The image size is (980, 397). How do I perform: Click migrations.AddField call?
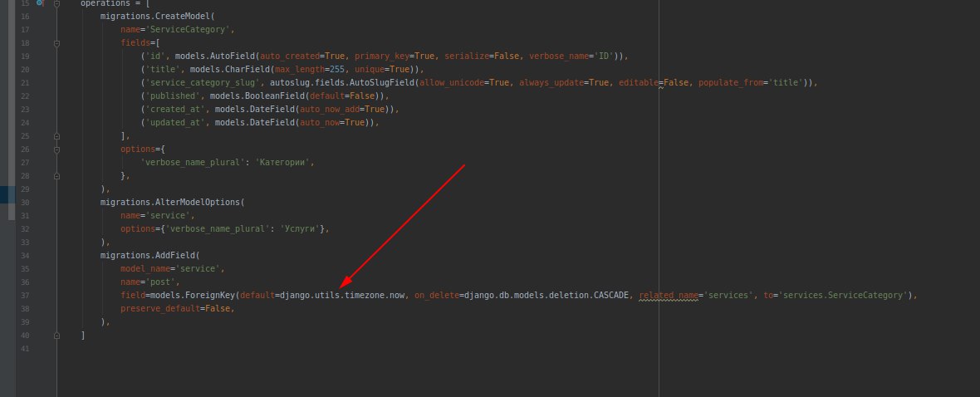(x=149, y=256)
